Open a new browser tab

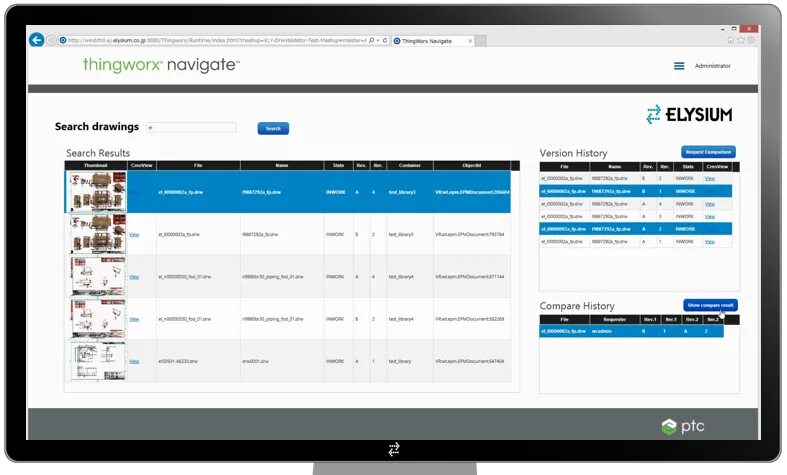(481, 41)
